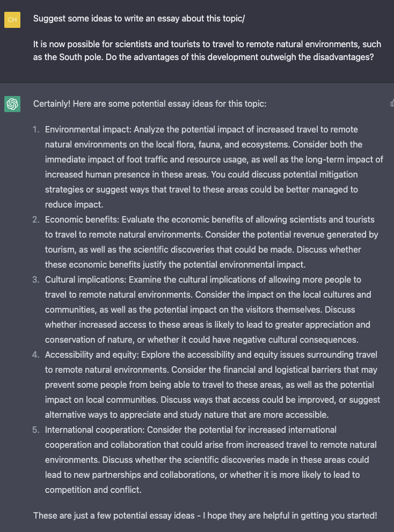
Task: Click list number 1 marker
Action: coord(36,129)
